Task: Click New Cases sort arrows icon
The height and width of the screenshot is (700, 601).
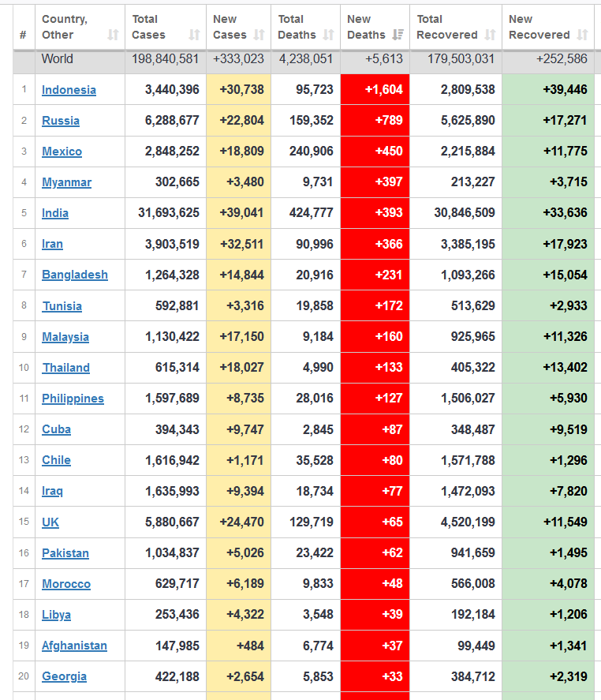Action: 259,35
